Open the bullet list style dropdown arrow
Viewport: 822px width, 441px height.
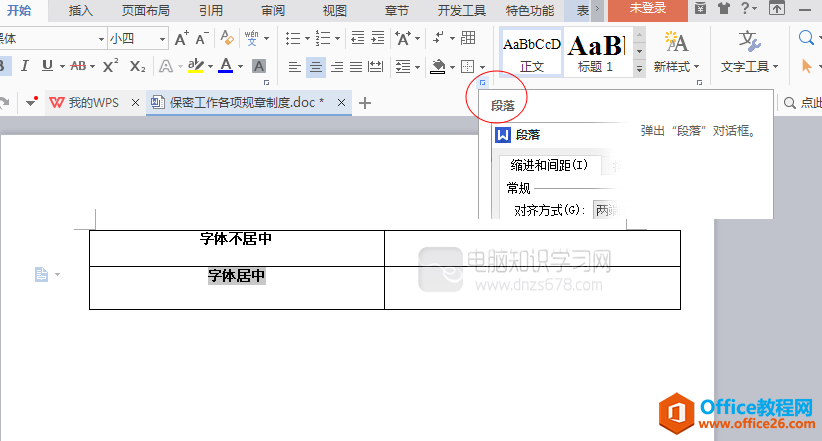(307, 39)
